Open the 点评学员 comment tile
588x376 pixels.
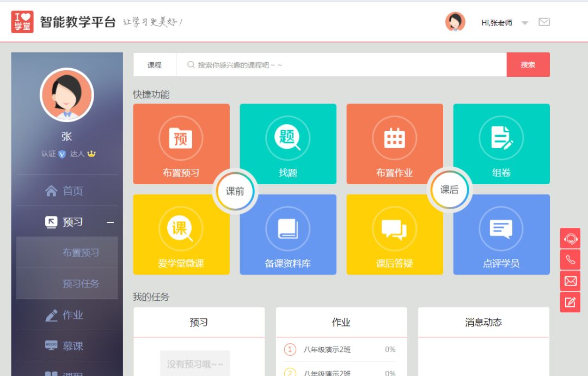(501, 234)
